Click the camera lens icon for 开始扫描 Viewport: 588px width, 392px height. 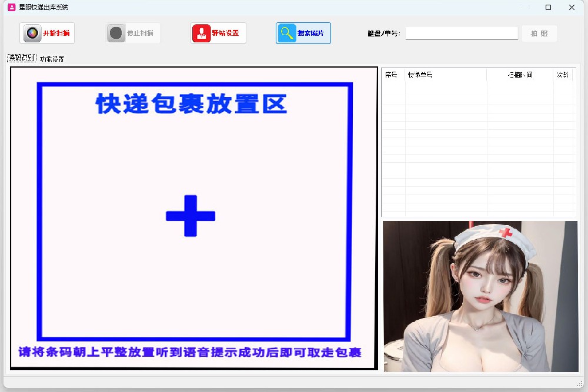32,33
